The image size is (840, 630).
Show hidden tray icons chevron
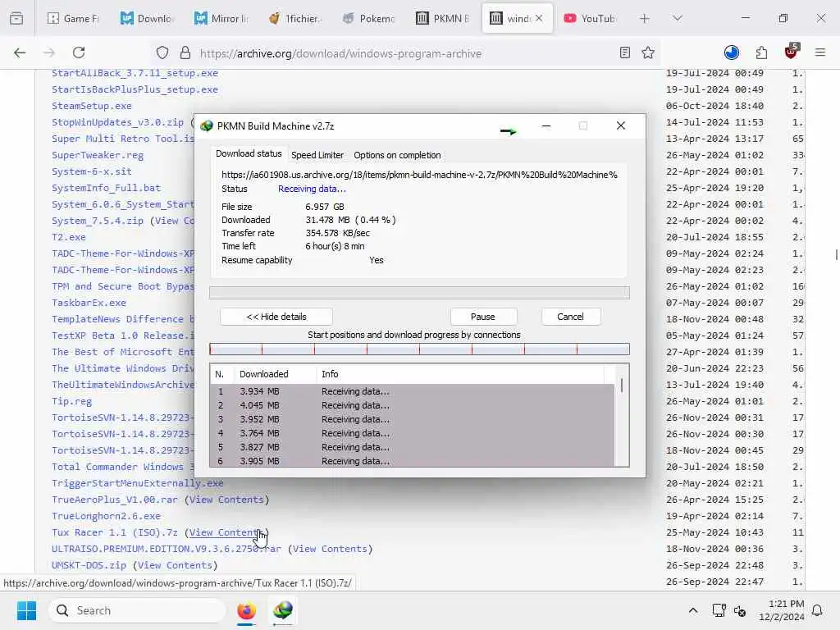click(692, 610)
